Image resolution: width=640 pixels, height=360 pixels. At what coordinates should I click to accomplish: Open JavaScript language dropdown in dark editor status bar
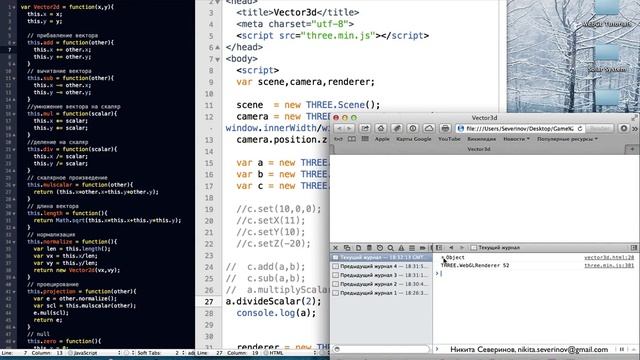(94, 353)
